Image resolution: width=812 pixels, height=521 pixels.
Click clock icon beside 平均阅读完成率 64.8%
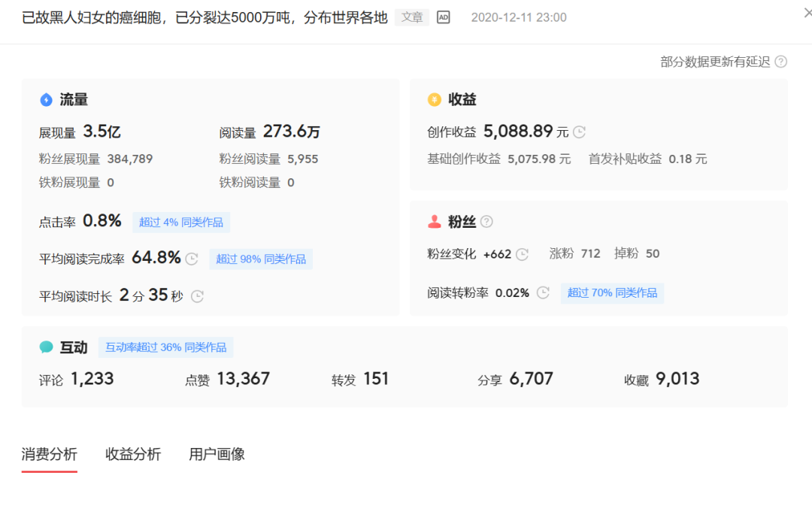(x=192, y=259)
